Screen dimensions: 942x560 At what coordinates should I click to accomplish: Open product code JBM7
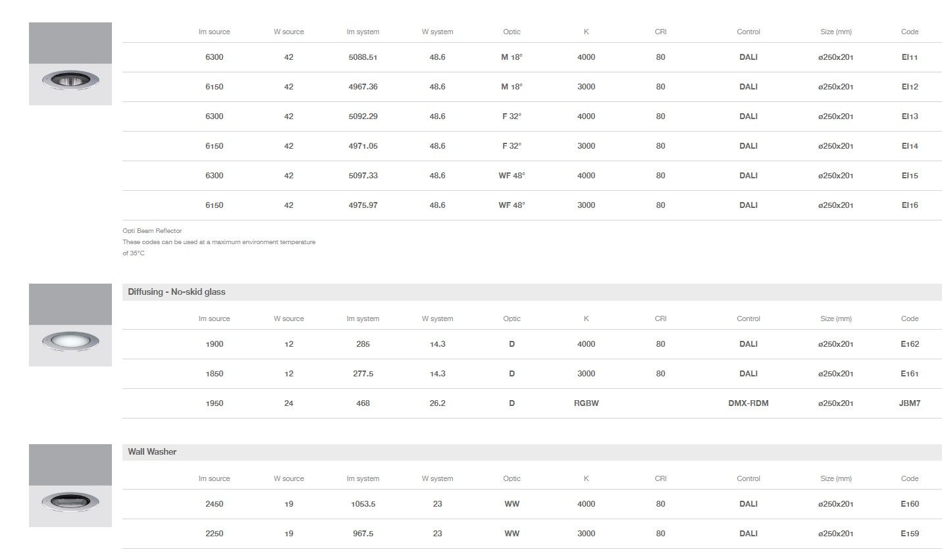[909, 403]
